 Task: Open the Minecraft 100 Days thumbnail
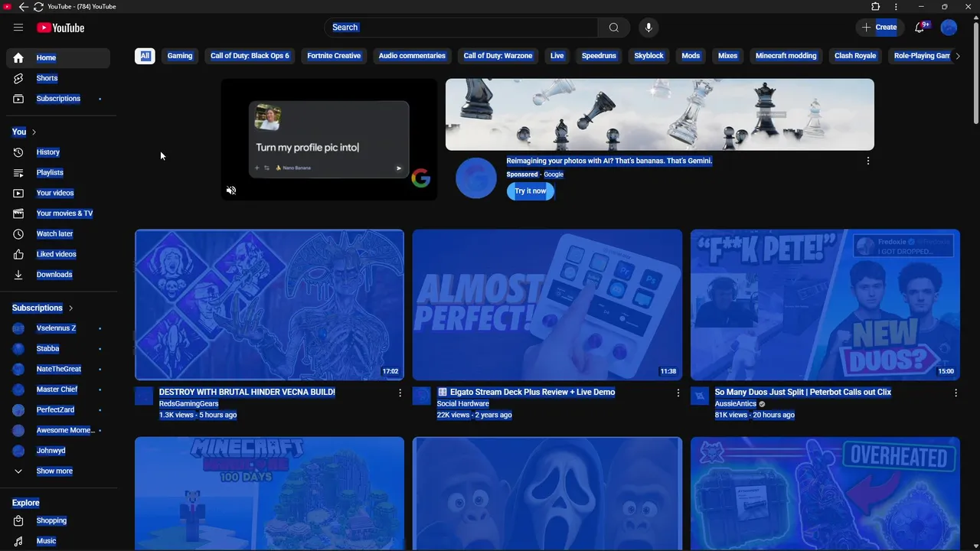pyautogui.click(x=269, y=494)
